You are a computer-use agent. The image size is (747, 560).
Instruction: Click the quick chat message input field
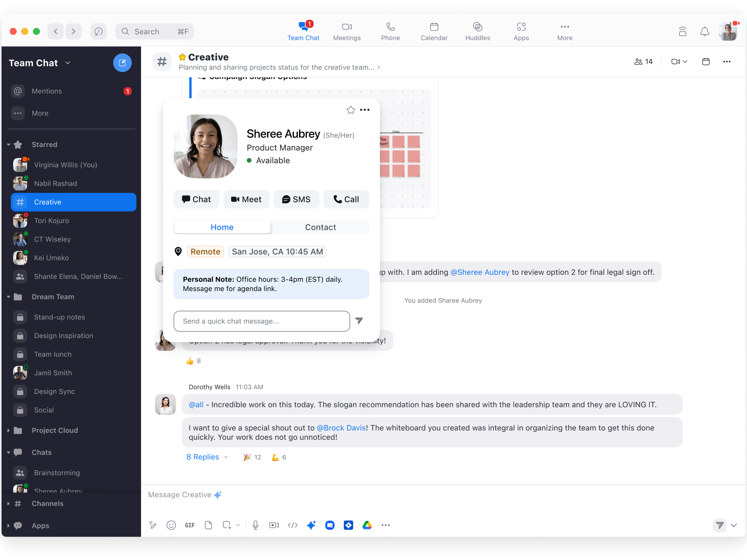(x=262, y=321)
